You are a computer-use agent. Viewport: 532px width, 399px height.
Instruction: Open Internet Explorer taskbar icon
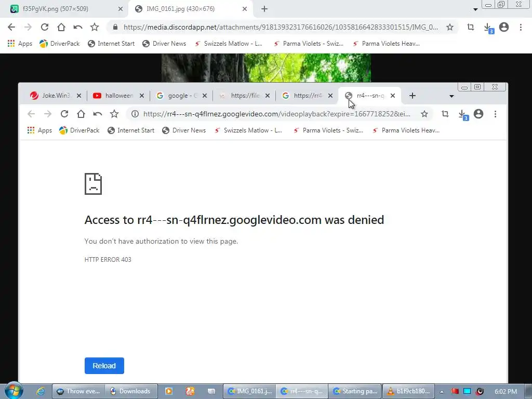pos(41,391)
